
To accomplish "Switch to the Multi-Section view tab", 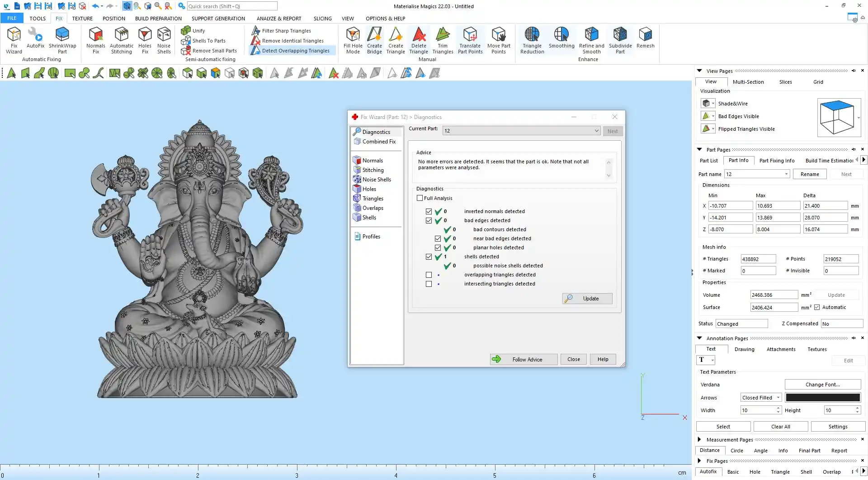I will (x=748, y=82).
